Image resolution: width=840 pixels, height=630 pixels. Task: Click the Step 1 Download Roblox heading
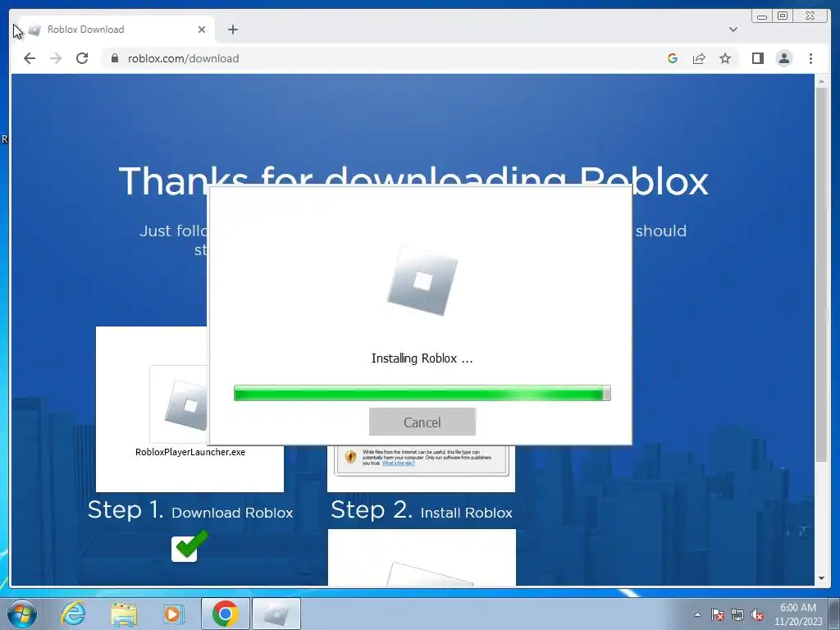pyautogui.click(x=190, y=510)
